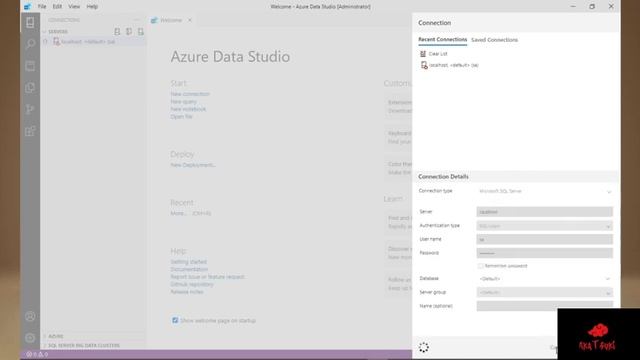
Task: Open the Search view in the activity bar
Action: click(30, 44)
